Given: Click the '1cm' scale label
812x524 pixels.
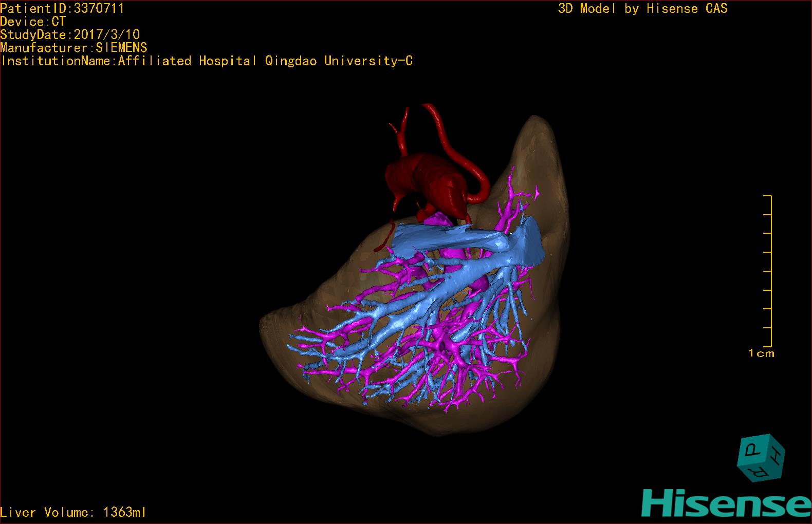Looking at the screenshot, I should [x=761, y=353].
